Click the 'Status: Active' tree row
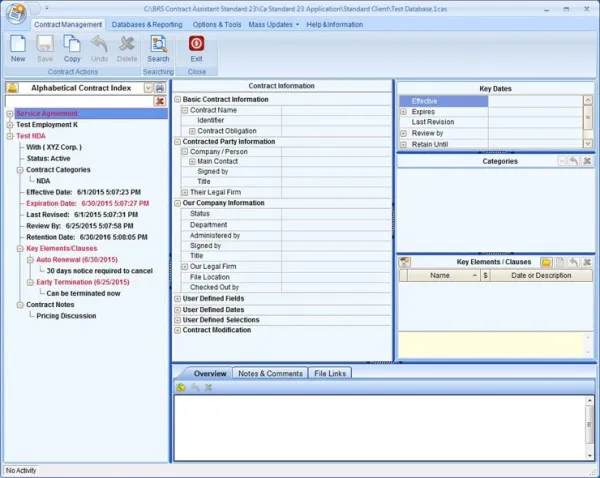This screenshot has width=600, height=478. tap(48, 158)
